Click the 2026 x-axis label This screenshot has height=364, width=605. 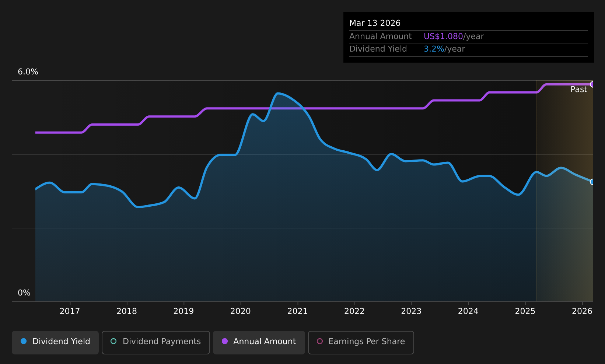click(582, 311)
